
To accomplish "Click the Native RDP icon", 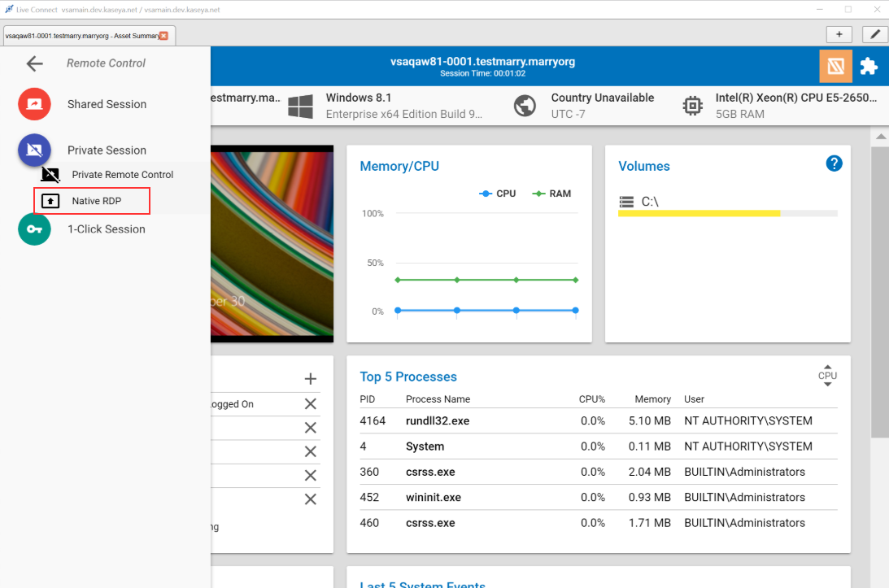I will tap(50, 201).
